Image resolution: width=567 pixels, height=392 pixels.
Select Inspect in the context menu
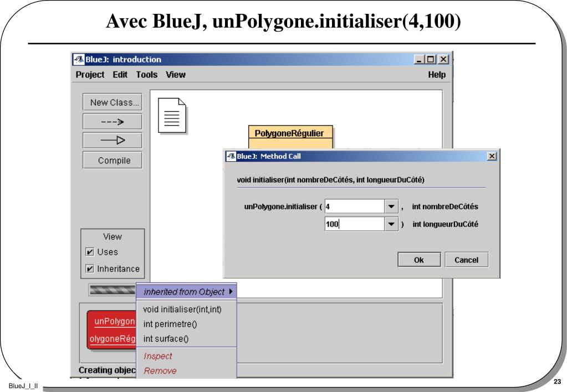coord(187,356)
